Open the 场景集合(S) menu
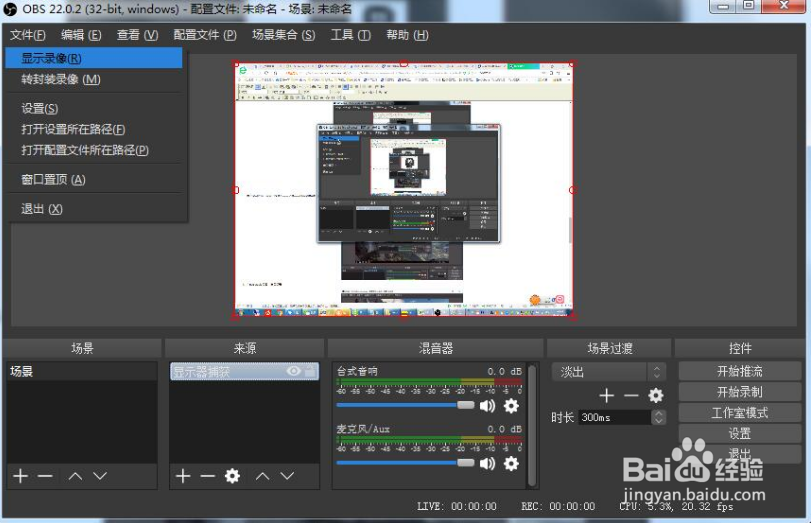 pos(283,35)
